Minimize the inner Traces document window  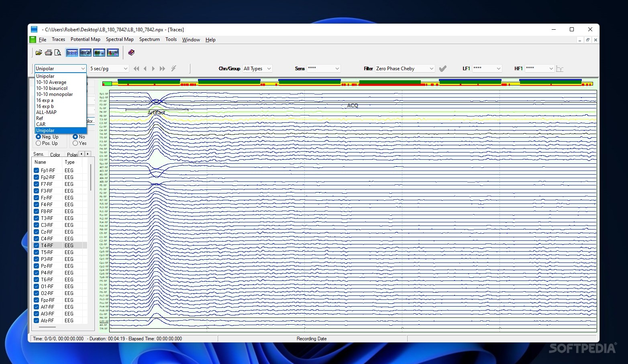click(580, 40)
